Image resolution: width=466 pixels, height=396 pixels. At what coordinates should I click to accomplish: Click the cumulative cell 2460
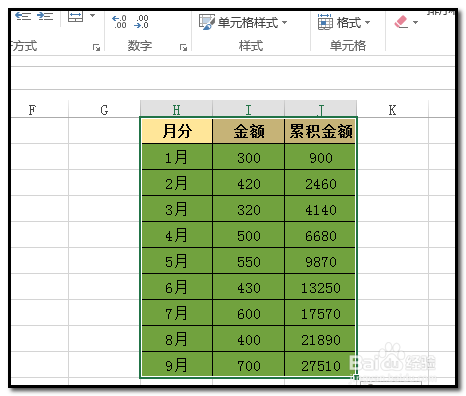[x=320, y=183]
